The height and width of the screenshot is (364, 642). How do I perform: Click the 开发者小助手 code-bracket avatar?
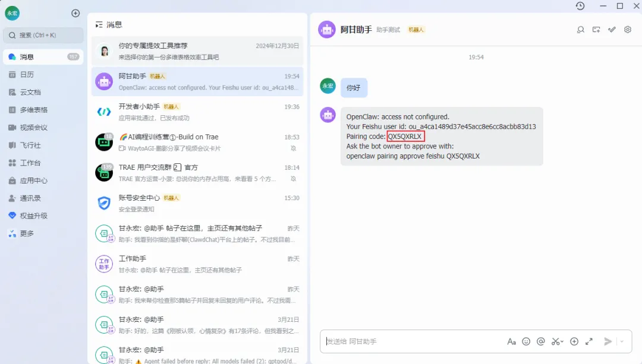click(104, 112)
